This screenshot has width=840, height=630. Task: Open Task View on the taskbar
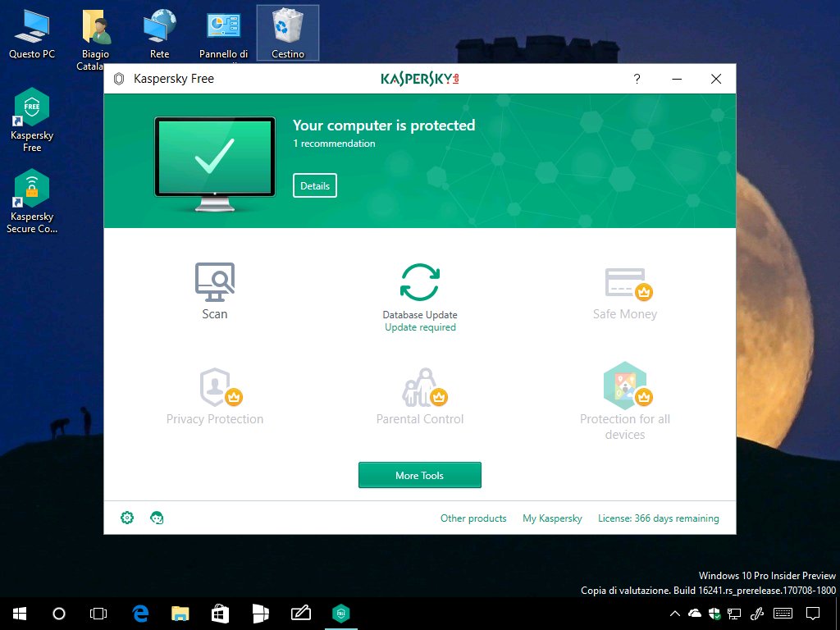98,614
